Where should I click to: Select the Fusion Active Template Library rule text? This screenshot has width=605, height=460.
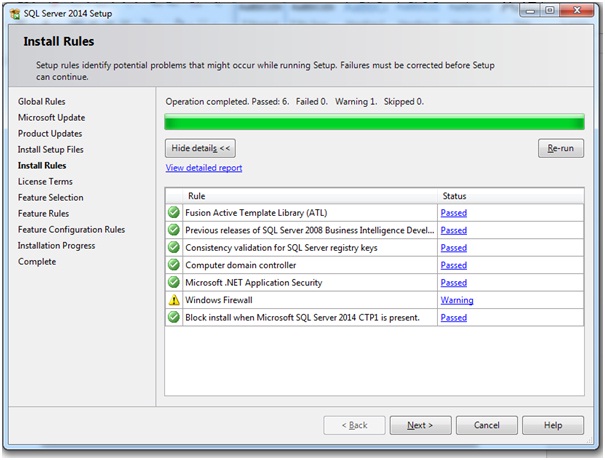pyautogui.click(x=256, y=213)
